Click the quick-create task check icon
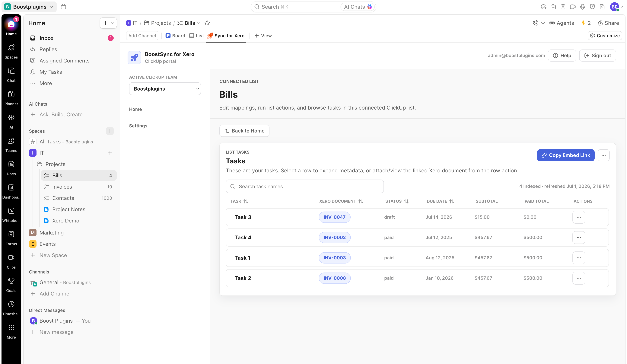Screen dimensions: 627x364 [543, 7]
